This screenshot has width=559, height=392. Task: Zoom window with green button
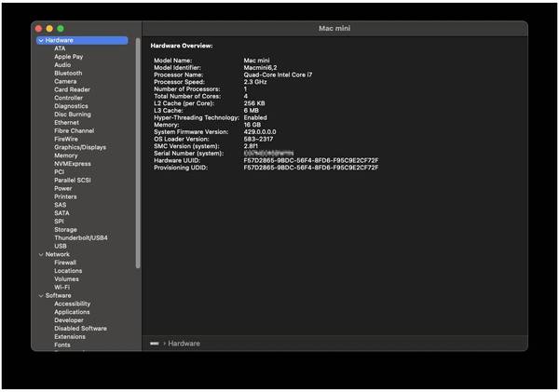pos(61,29)
